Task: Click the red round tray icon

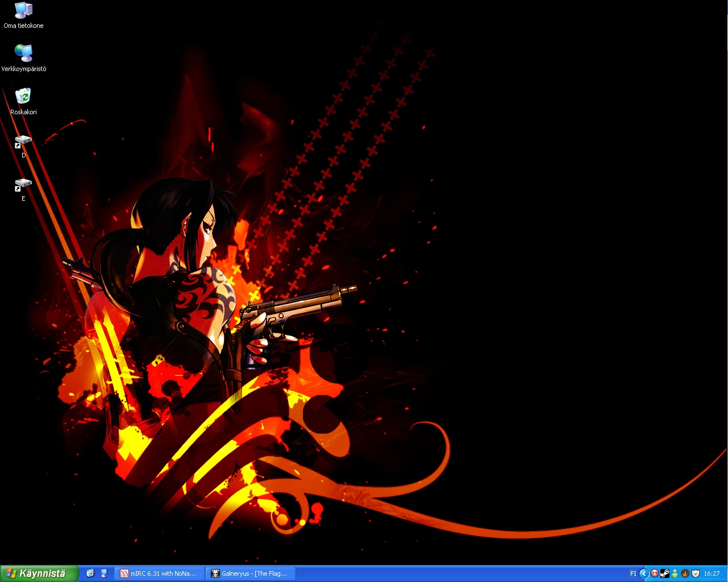Action: [655, 573]
